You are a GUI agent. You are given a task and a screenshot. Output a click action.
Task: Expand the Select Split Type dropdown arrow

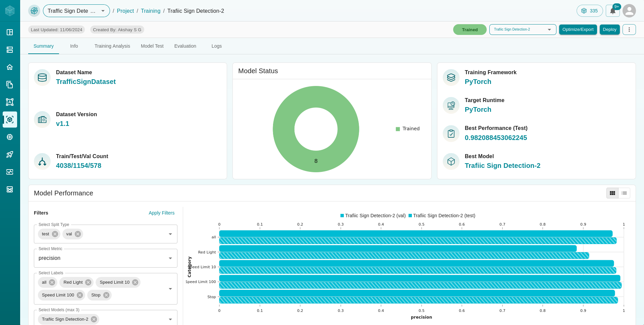[170, 234]
